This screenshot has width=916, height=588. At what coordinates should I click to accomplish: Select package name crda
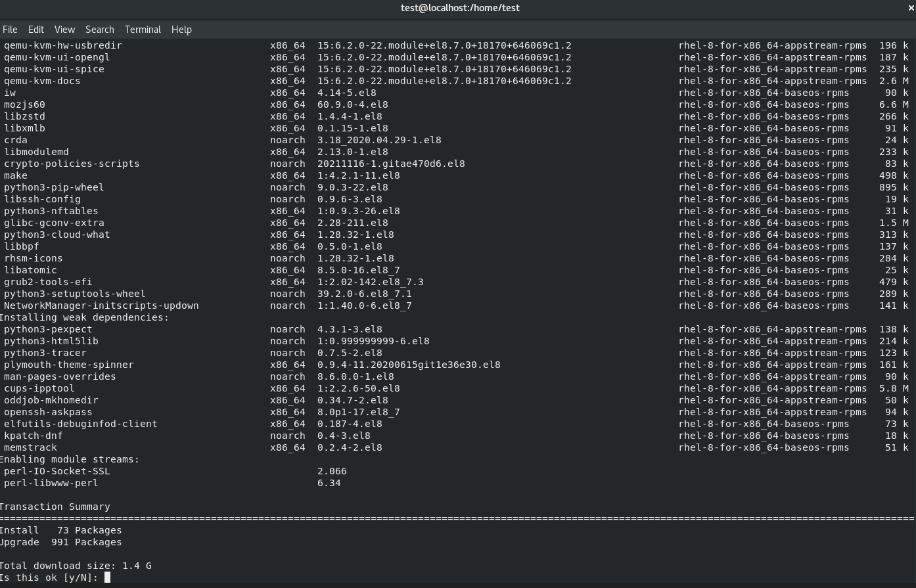(x=16, y=140)
